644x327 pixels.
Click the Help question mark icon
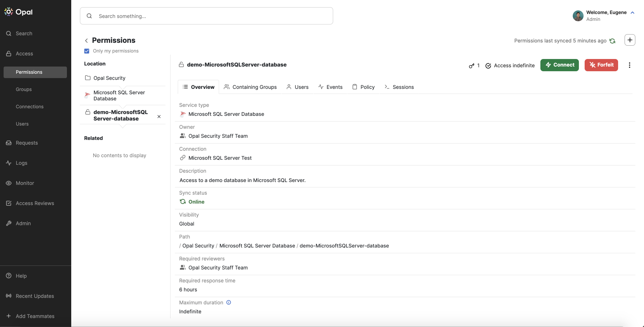(9, 276)
